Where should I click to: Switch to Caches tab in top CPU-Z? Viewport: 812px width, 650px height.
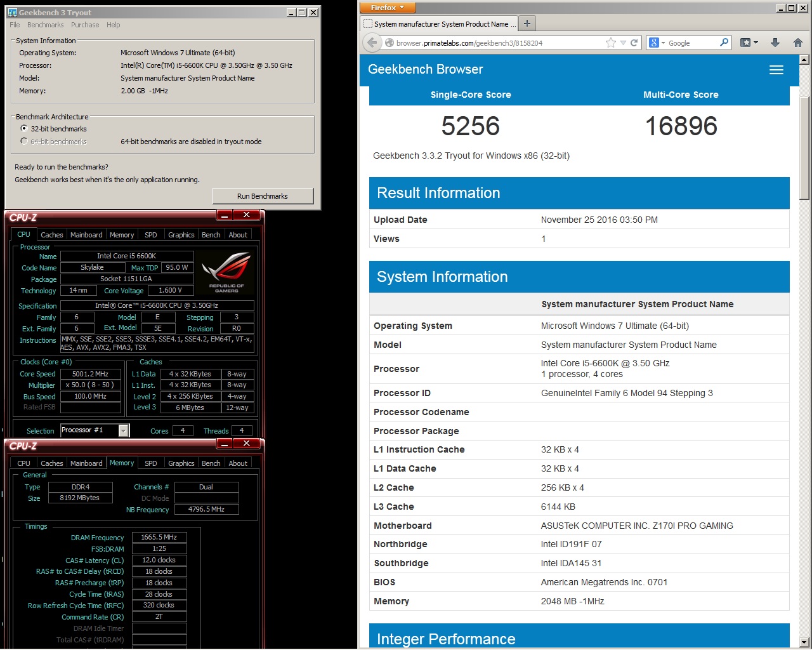[51, 235]
